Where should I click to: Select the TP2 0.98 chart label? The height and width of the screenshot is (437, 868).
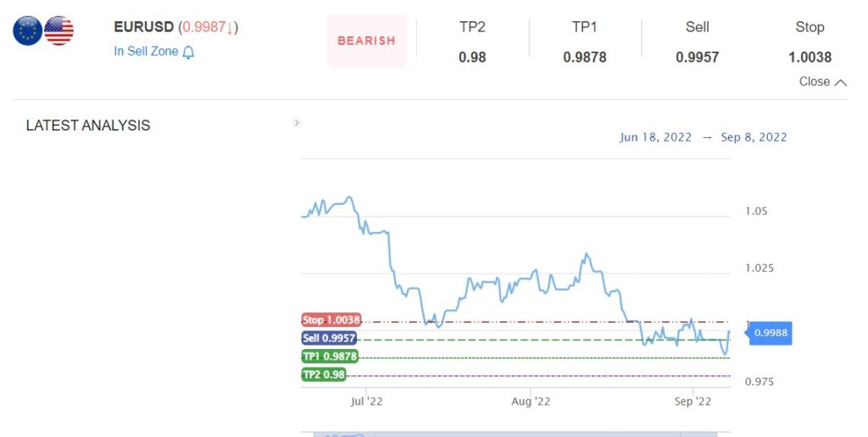coord(324,374)
